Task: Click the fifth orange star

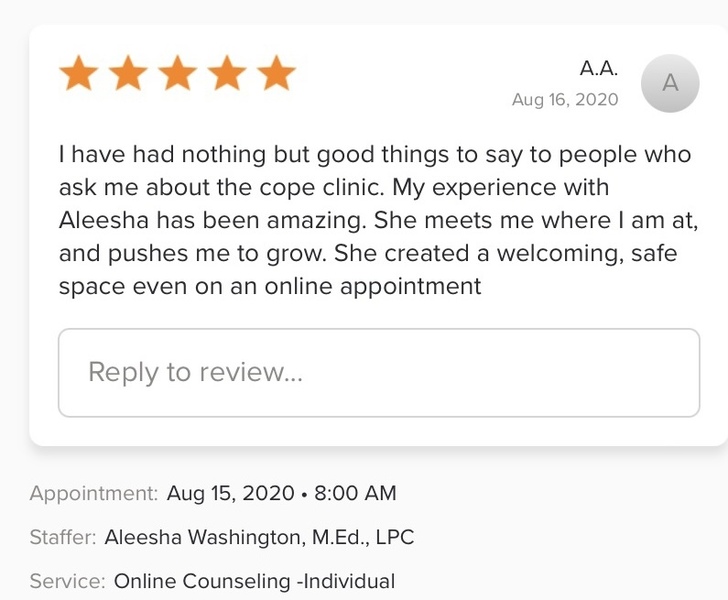Action: [276, 74]
